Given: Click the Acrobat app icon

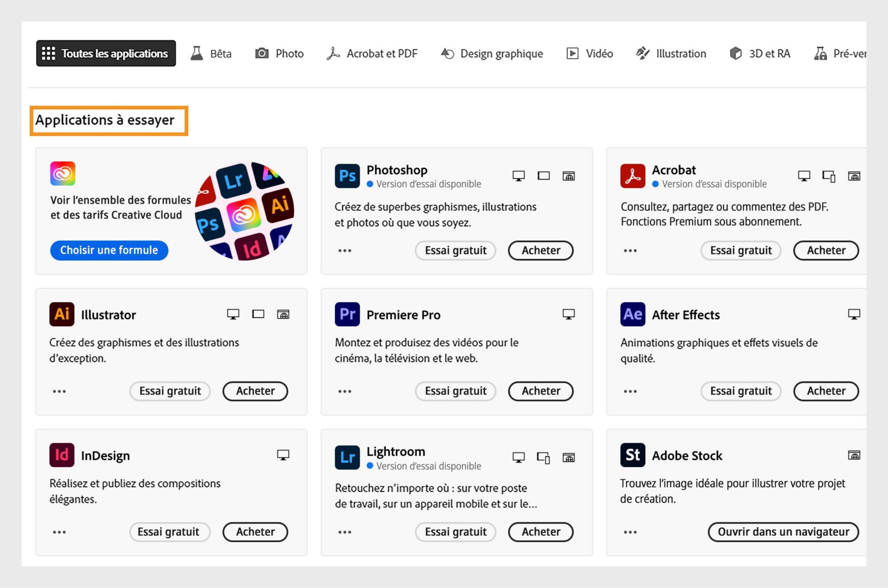Looking at the screenshot, I should 633,176.
